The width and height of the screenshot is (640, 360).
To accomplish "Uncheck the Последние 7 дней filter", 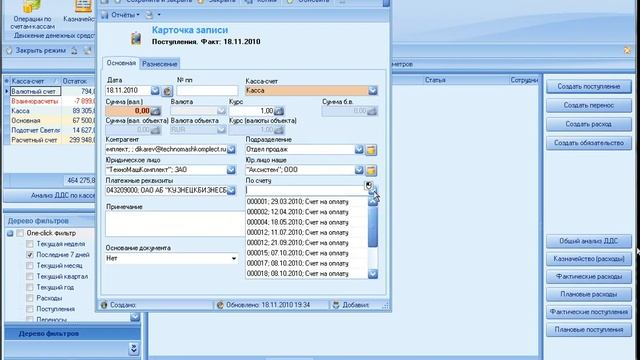I will pos(29,255).
